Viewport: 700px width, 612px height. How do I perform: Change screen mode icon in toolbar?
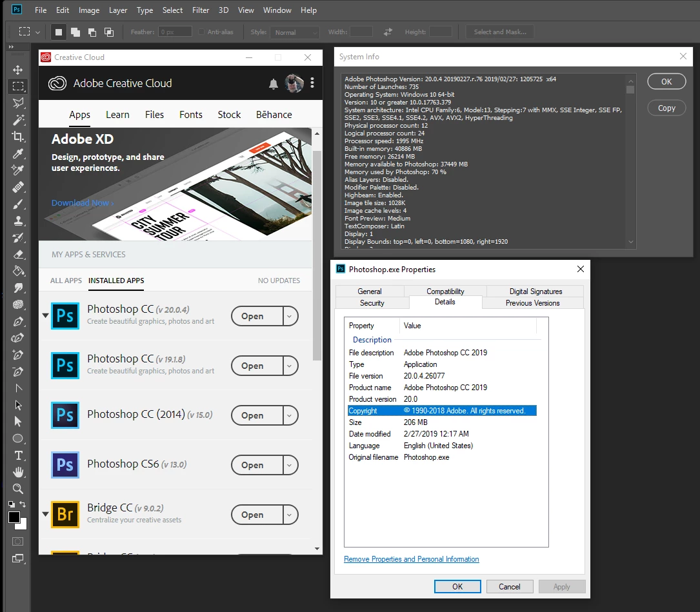18,558
